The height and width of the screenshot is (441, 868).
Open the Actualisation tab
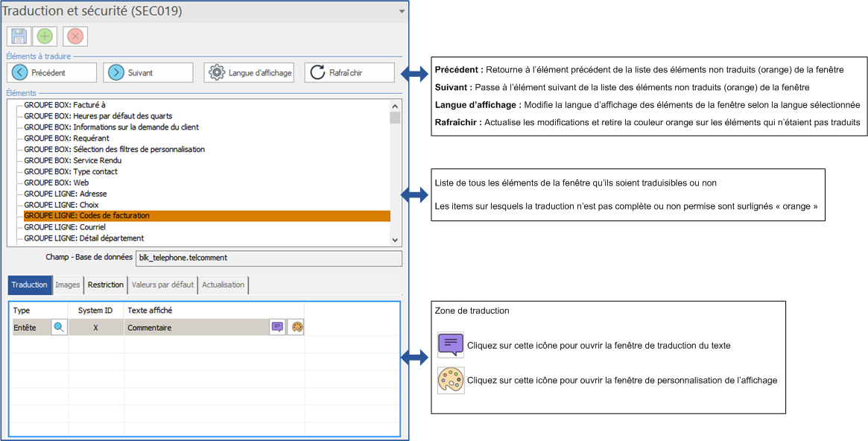point(223,285)
